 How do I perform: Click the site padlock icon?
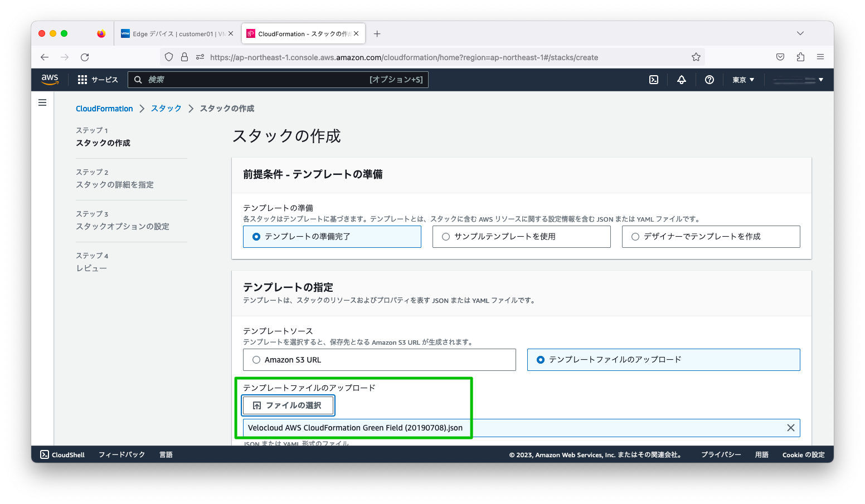[184, 57]
